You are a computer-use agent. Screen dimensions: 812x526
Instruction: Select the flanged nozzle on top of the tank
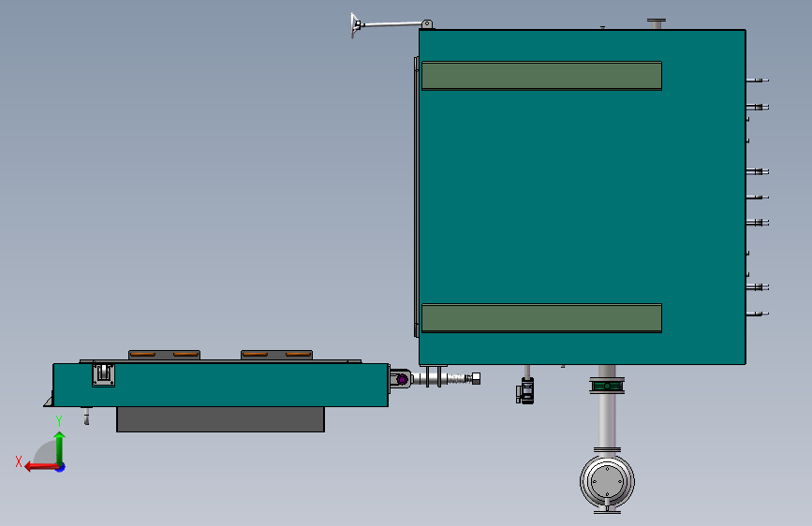[657, 23]
